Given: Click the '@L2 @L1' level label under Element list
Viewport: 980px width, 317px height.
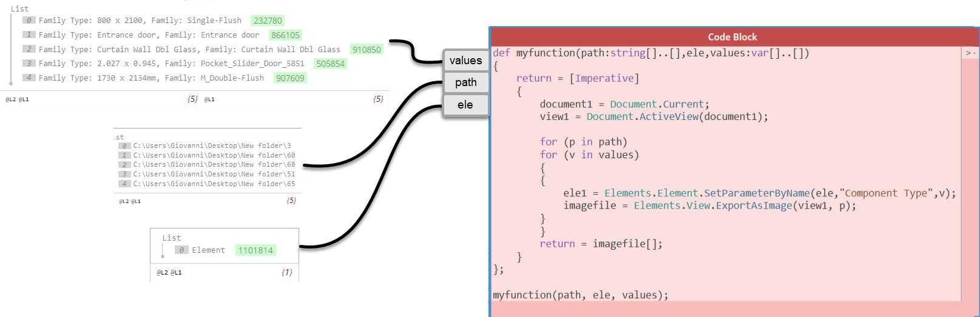Looking at the screenshot, I should tap(169, 273).
